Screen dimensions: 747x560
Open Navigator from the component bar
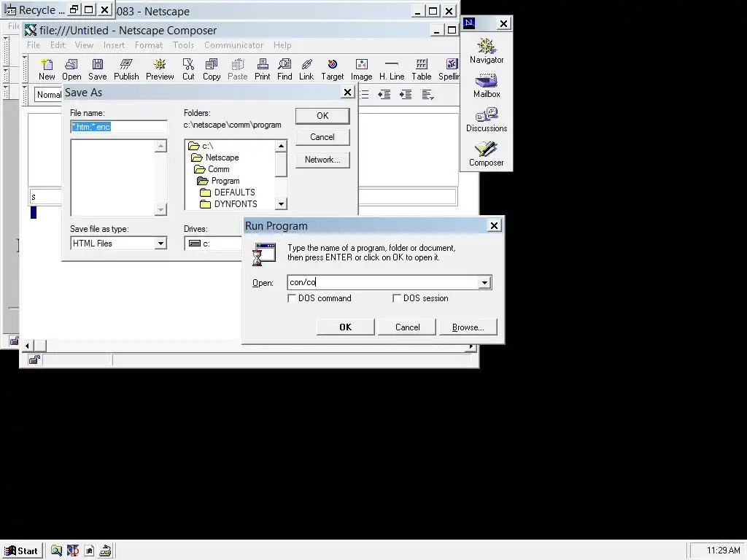[486, 50]
